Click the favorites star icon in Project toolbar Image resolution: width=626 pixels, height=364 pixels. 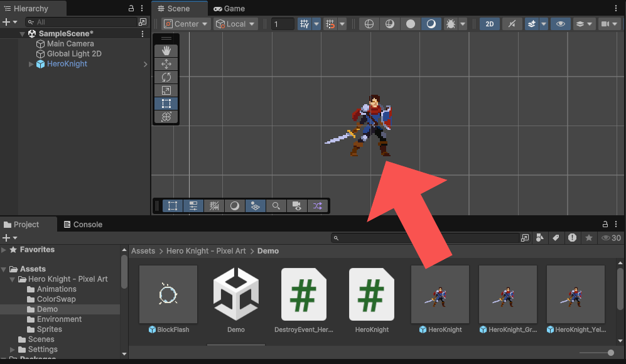coord(589,238)
